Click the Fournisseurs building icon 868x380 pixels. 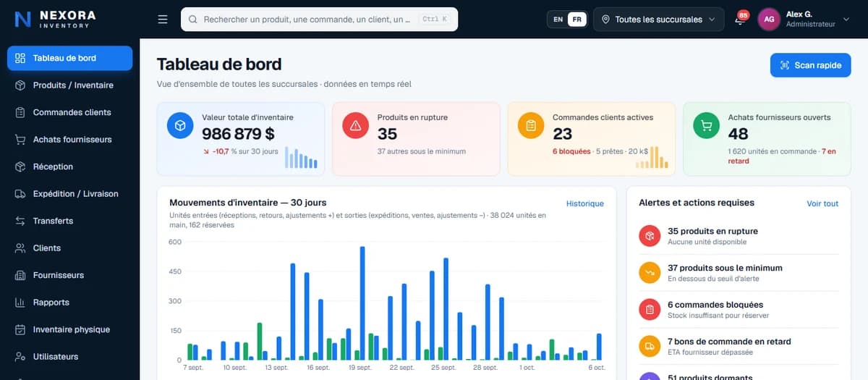(x=20, y=275)
